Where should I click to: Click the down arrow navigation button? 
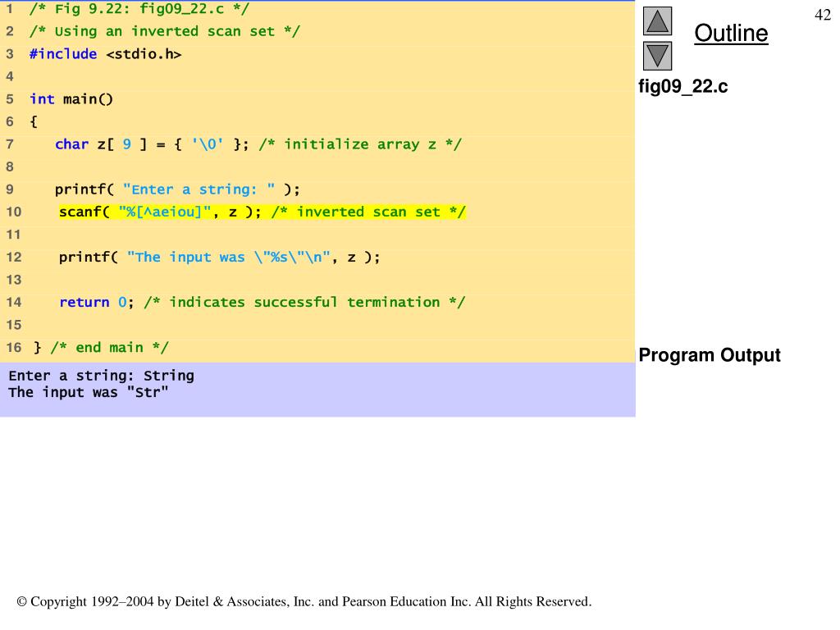[657, 56]
